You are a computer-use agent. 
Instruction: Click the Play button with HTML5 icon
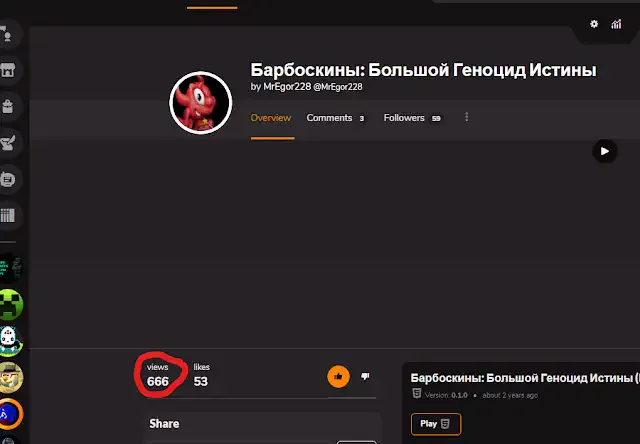click(436, 424)
